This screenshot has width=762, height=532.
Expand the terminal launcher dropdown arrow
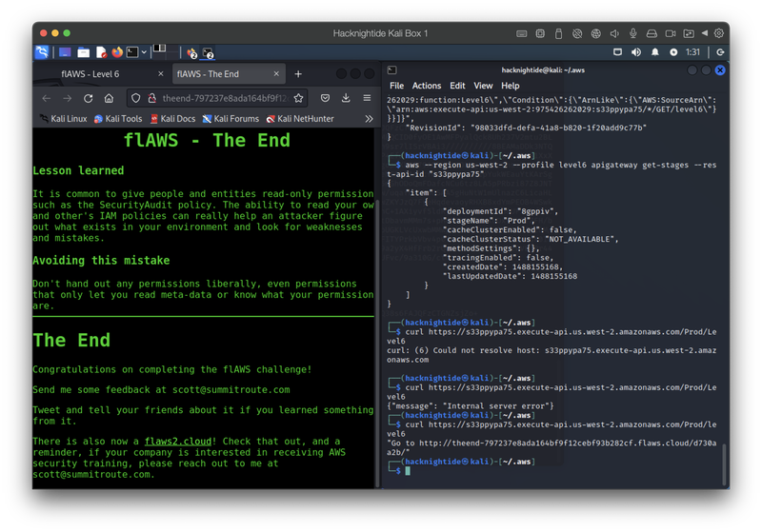click(146, 52)
